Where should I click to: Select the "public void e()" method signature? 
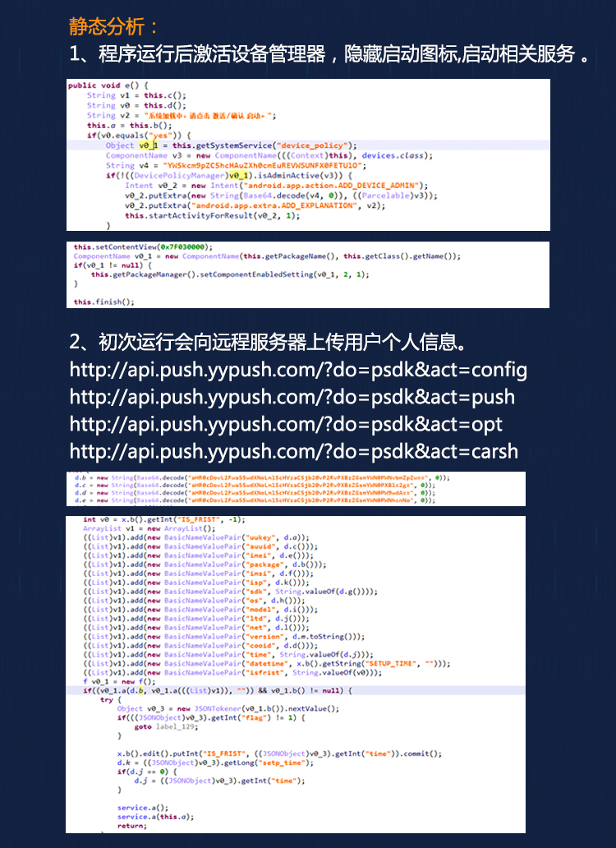[x=107, y=85]
